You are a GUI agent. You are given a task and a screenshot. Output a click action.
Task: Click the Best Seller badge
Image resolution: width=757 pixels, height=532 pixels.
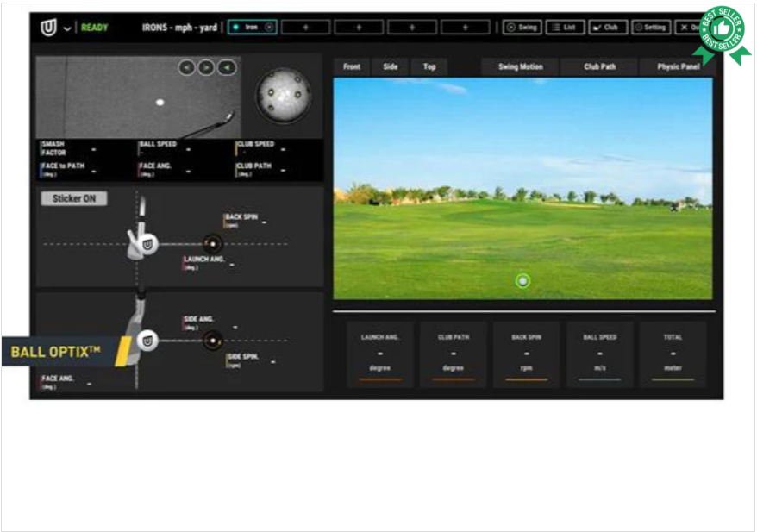click(723, 34)
